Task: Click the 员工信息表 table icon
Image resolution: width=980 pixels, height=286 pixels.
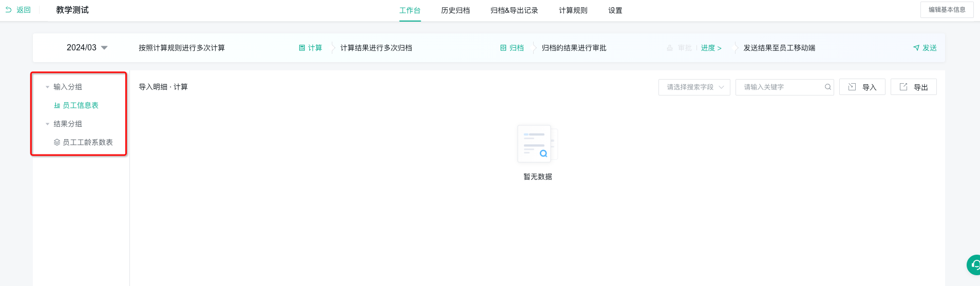Action: [57, 105]
